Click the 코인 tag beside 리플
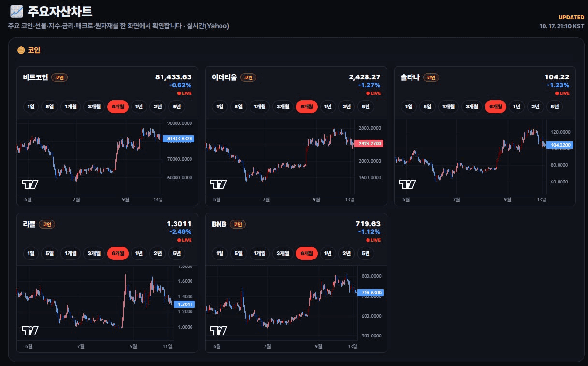Screen dimensions: 588x366 tap(47, 224)
